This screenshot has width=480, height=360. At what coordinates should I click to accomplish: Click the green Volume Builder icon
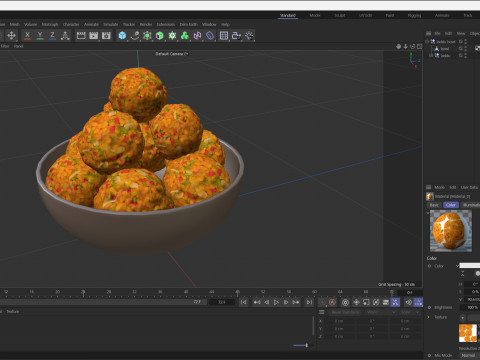[185, 35]
